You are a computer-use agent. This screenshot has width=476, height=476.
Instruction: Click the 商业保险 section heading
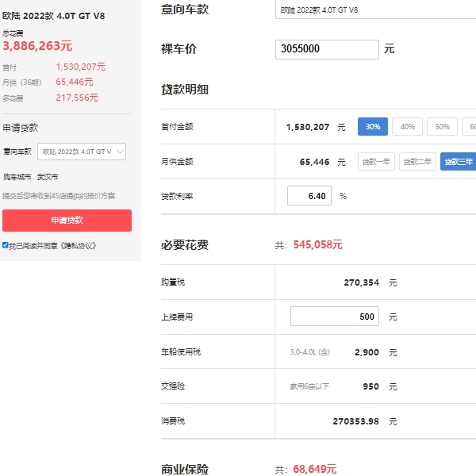point(185,470)
